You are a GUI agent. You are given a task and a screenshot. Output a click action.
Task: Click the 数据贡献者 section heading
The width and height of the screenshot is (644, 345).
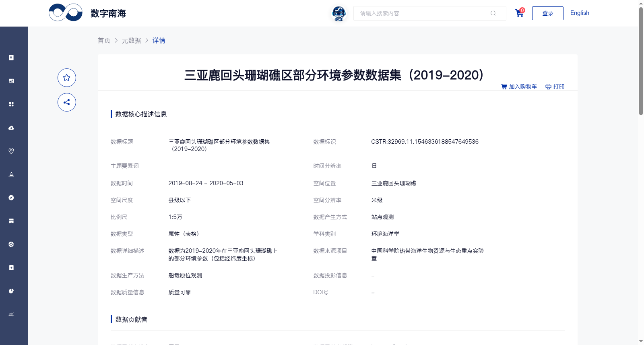point(131,319)
